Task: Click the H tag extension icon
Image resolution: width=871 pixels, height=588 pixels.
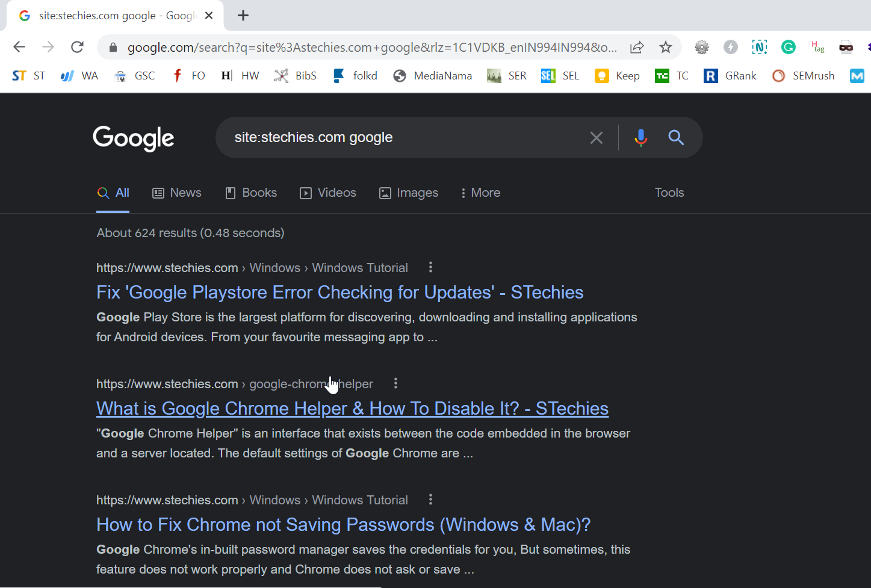Action: [817, 47]
